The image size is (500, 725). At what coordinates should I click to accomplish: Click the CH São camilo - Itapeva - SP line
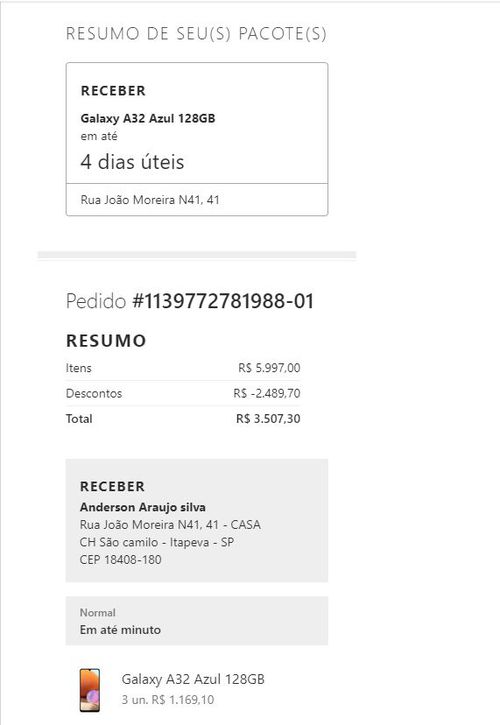pyautogui.click(x=157, y=542)
